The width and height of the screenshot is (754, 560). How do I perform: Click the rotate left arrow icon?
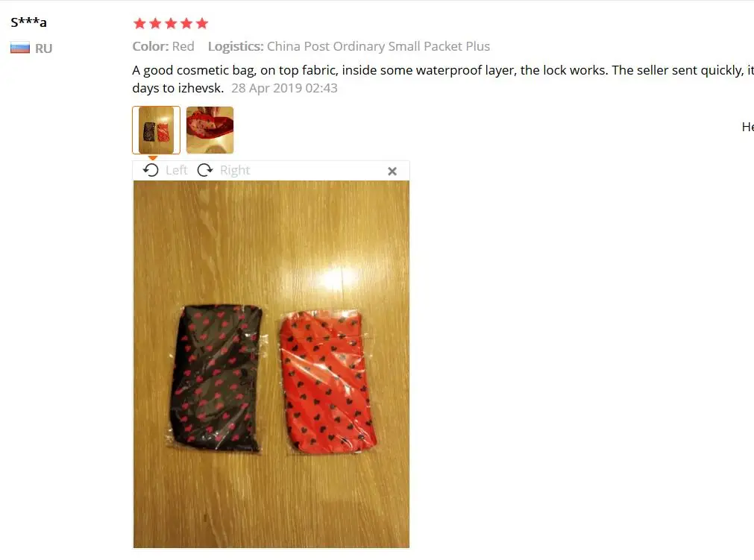(x=151, y=170)
